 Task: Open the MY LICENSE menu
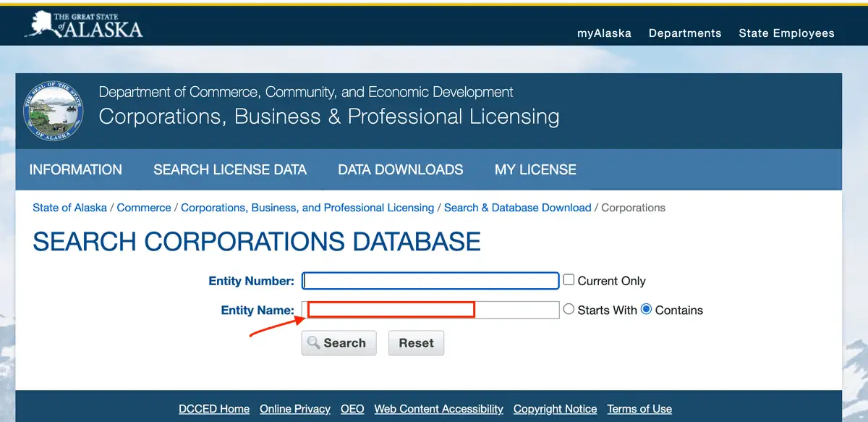tap(535, 170)
